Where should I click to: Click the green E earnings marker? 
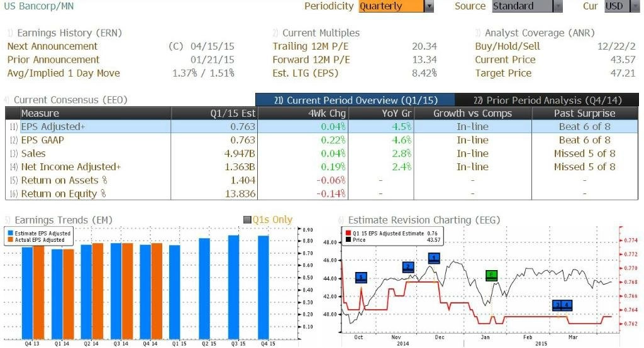[492, 275]
